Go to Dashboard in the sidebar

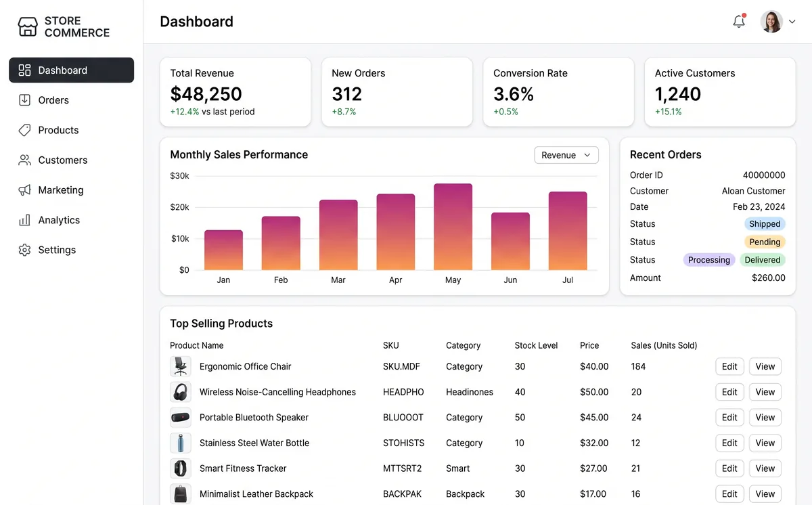(71, 70)
